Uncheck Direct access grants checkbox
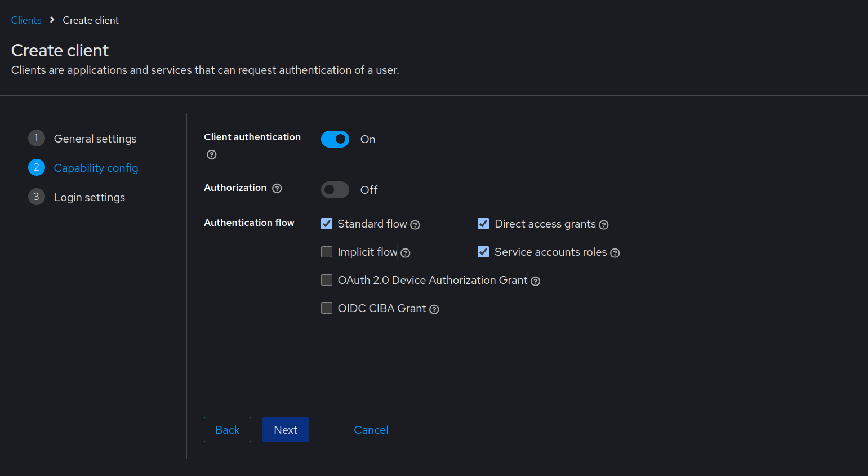This screenshot has height=476, width=868. pyautogui.click(x=483, y=224)
